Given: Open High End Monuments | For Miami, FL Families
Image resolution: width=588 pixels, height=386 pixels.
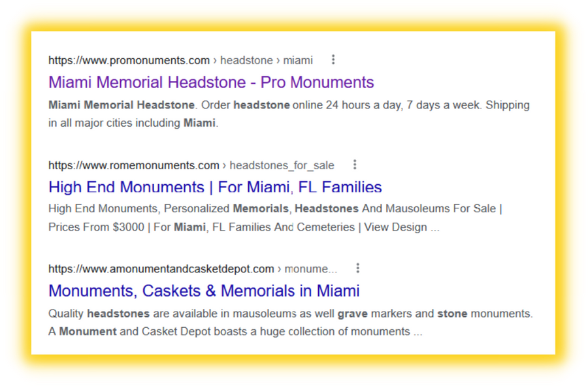Looking at the screenshot, I should [x=215, y=187].
